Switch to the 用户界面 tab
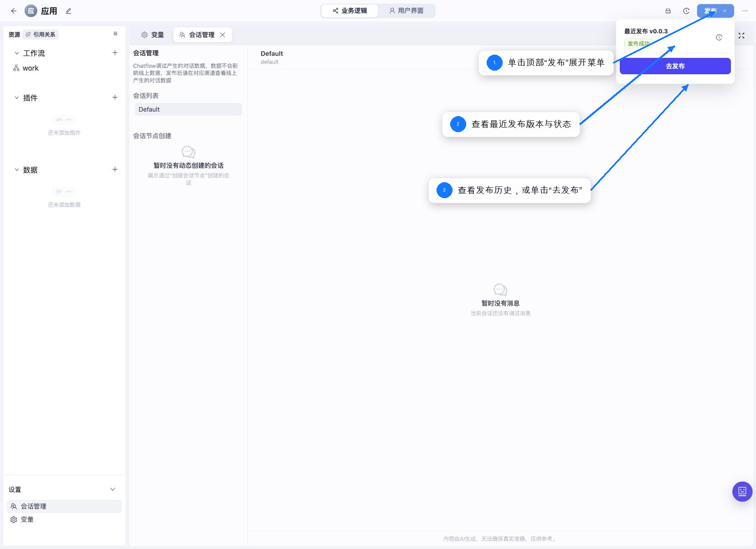Screen dimensions: 756x549 (x=406, y=10)
